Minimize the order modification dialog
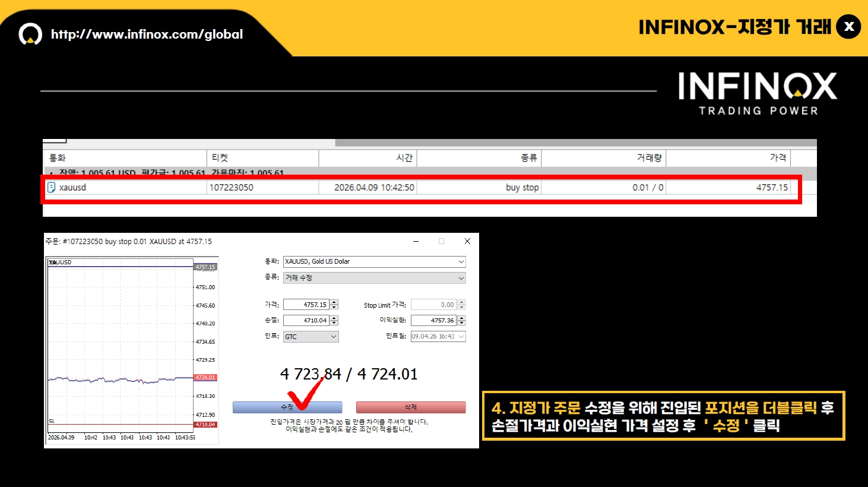The height and width of the screenshot is (487, 868). pos(416,241)
